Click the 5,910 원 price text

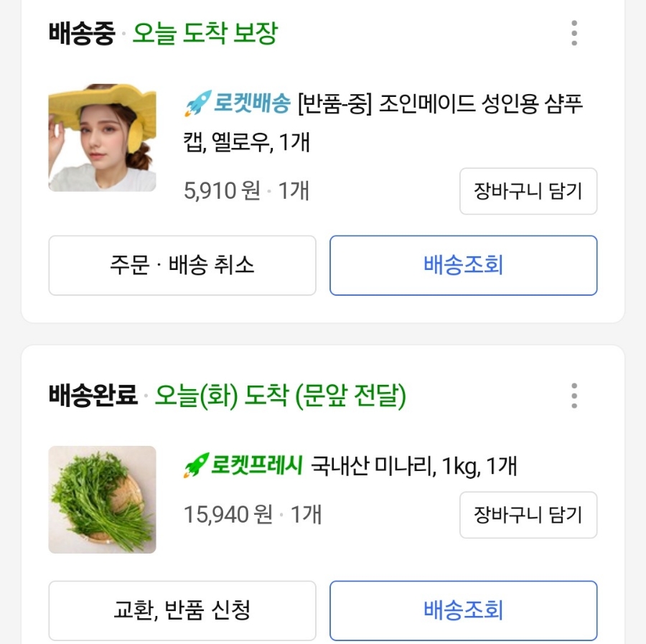222,191
